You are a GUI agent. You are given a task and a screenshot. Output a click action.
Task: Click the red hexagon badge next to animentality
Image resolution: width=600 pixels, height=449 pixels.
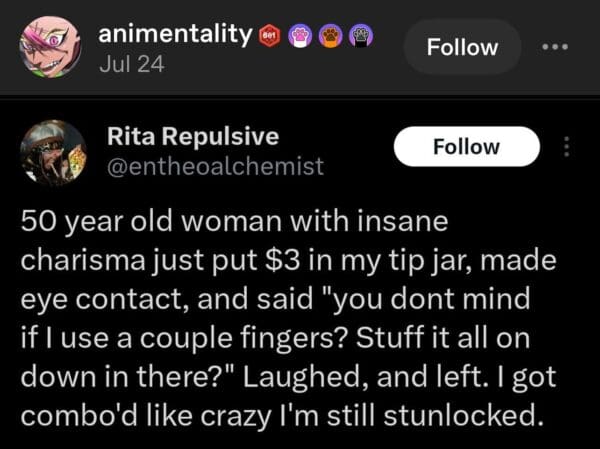268,35
